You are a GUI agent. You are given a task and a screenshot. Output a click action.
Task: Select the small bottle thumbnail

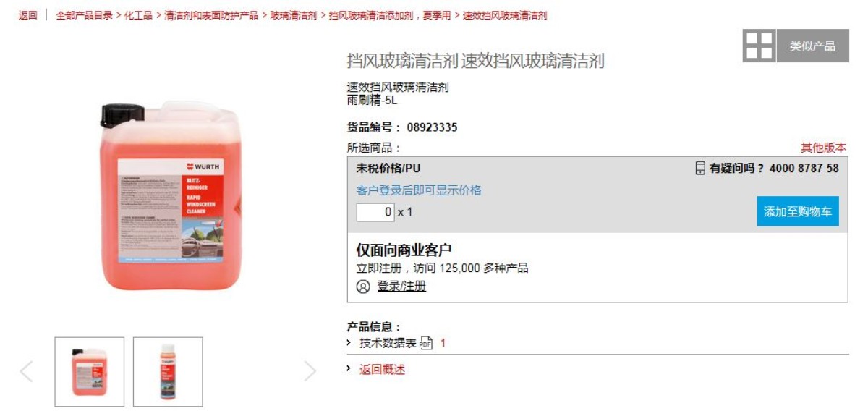[x=168, y=372]
